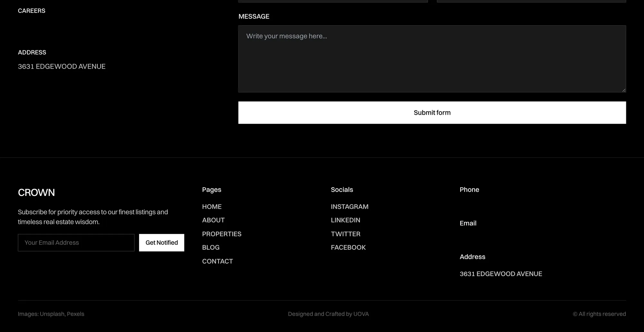
Task: Click the Phone footer heading
Action: pos(469,190)
